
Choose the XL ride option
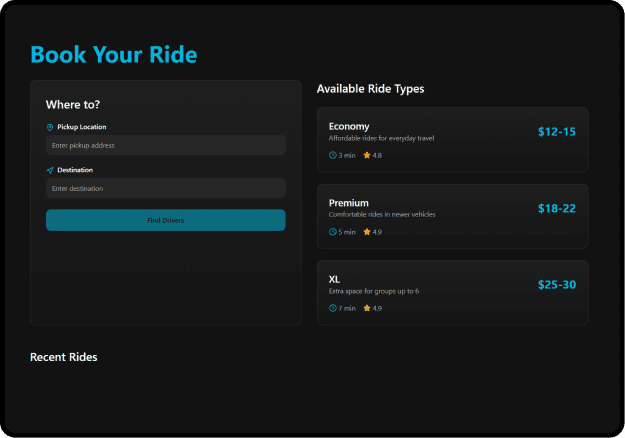click(x=452, y=292)
